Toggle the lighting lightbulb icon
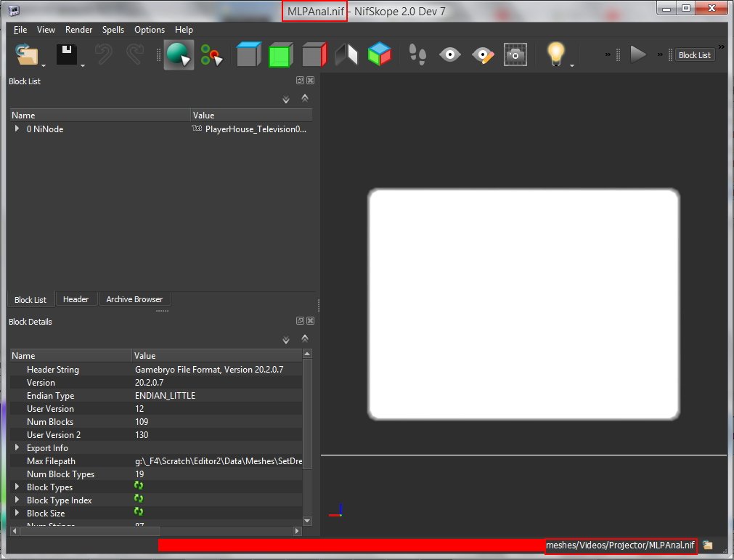Image resolution: width=734 pixels, height=560 pixels. [555, 54]
